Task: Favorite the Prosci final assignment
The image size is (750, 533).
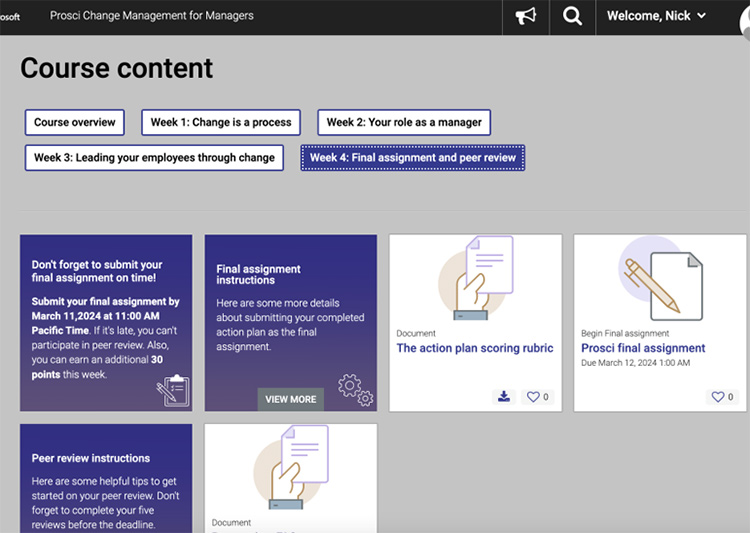Action: pos(723,397)
